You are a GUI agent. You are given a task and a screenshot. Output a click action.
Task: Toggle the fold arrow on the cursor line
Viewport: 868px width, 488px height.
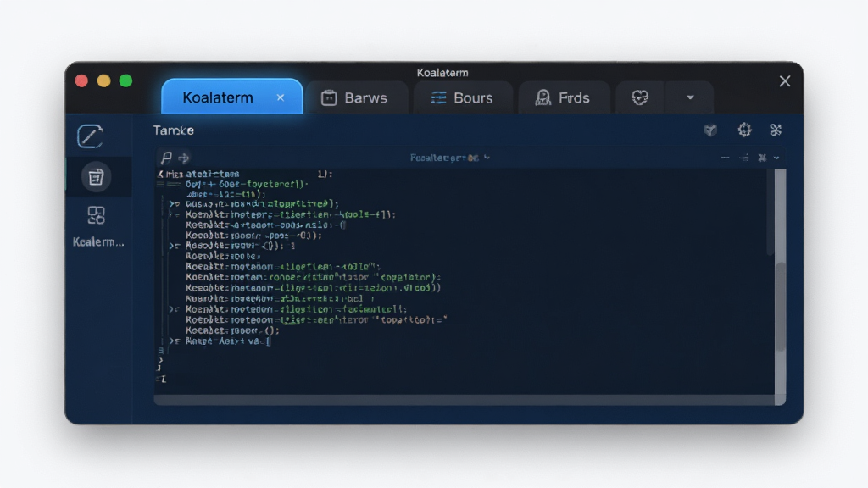(x=174, y=341)
